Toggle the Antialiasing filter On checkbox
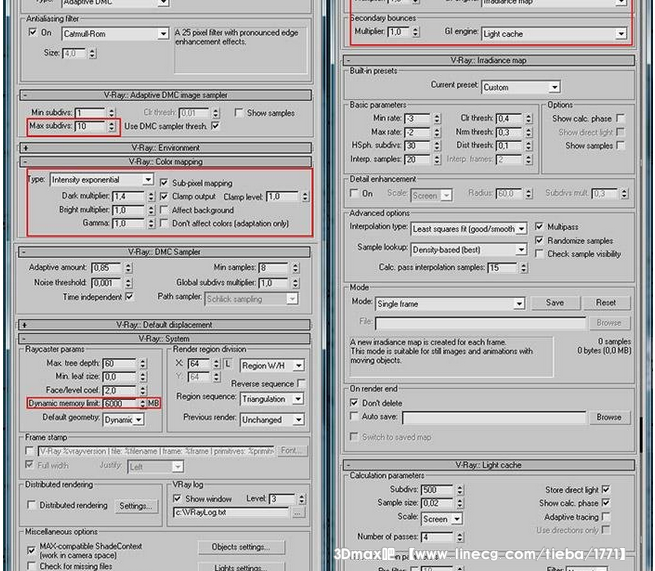The width and height of the screenshot is (655, 571). 33,32
